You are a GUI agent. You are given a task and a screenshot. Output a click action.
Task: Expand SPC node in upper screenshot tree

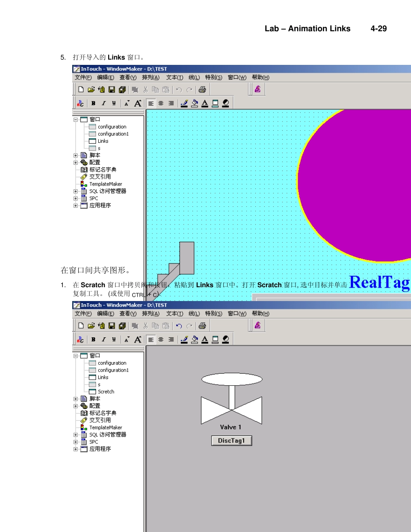coord(76,198)
